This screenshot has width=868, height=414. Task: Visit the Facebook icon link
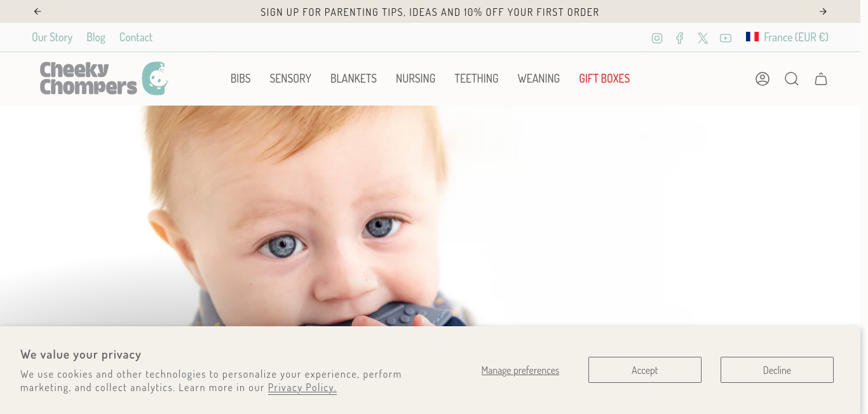(679, 38)
